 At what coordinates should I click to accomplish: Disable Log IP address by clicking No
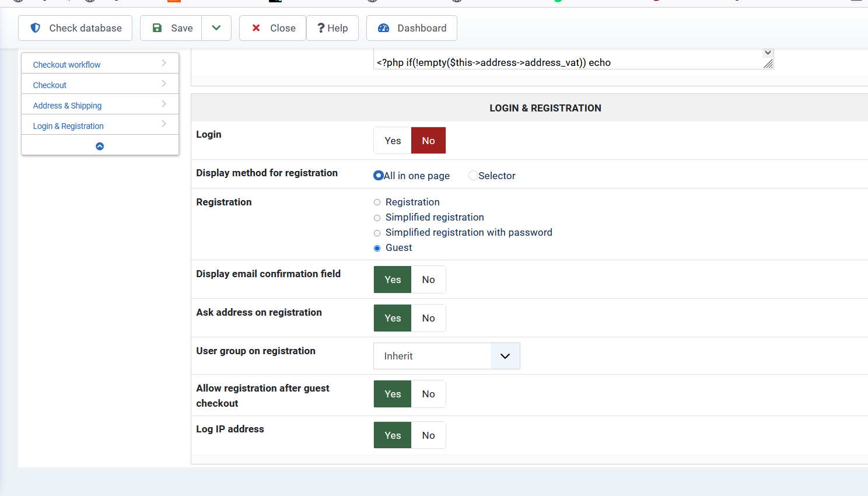point(428,435)
